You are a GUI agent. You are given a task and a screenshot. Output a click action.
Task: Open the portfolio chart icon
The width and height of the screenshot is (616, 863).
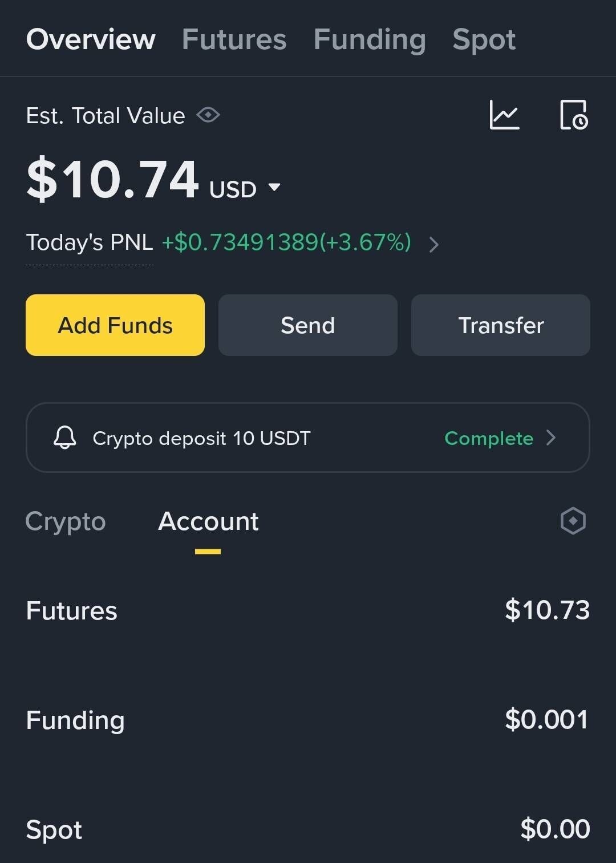point(504,115)
